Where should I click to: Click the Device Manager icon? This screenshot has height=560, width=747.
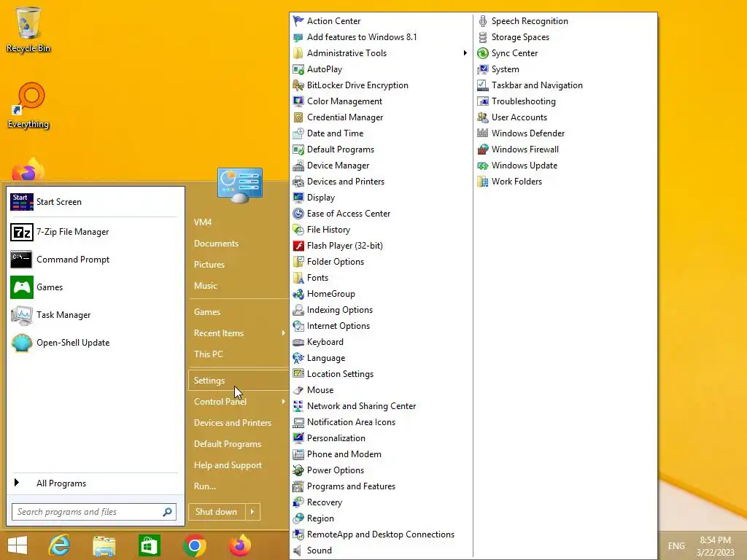point(298,166)
